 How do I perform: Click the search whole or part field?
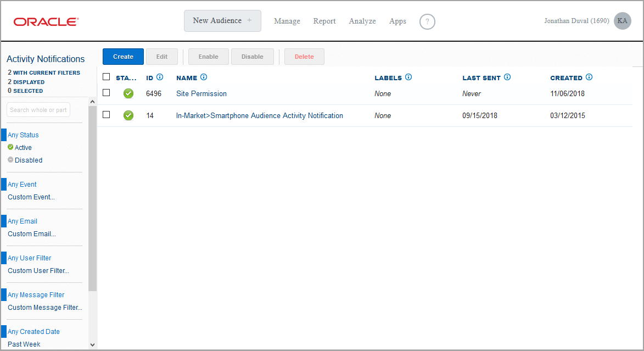point(38,110)
